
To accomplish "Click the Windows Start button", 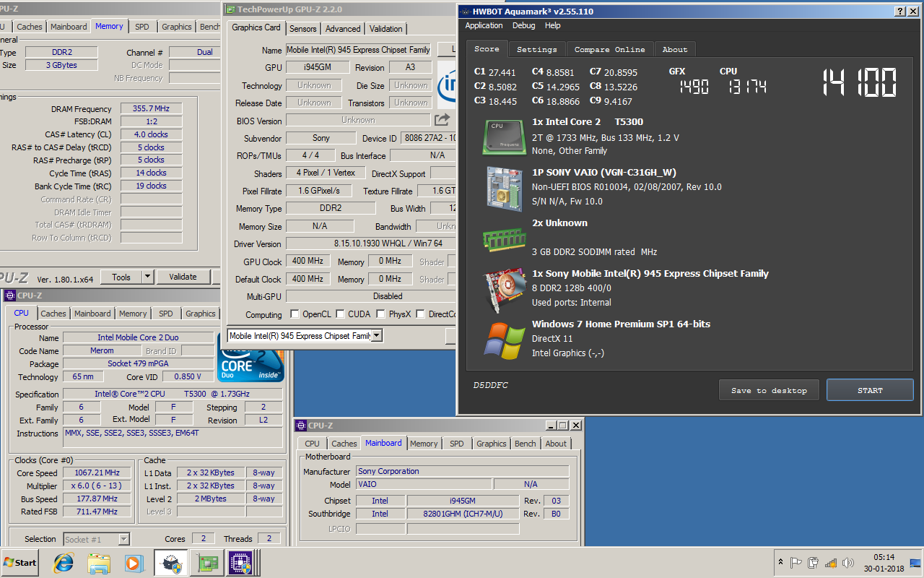I will pyautogui.click(x=20, y=563).
